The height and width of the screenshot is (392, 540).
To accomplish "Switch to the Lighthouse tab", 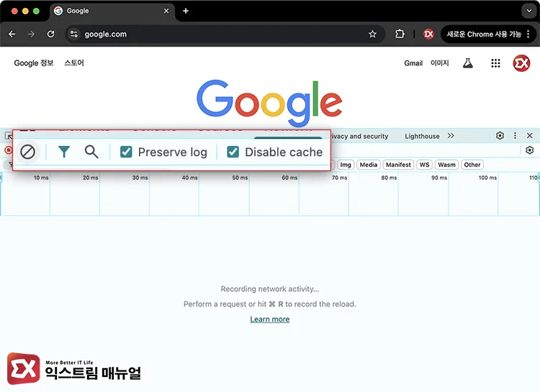I will (422, 136).
